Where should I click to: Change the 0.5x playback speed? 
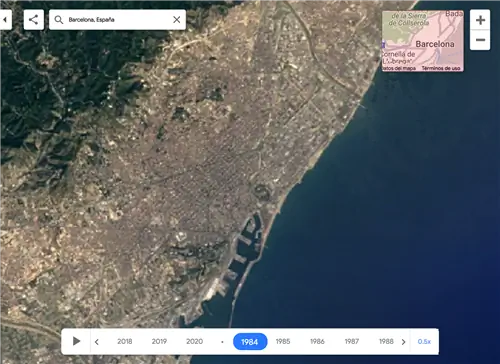click(424, 342)
